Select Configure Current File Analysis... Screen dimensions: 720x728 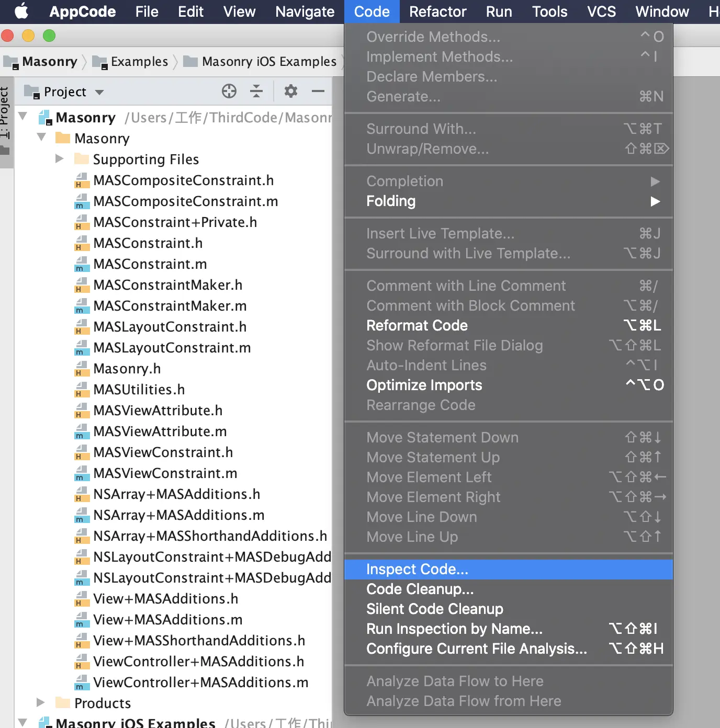point(509,649)
